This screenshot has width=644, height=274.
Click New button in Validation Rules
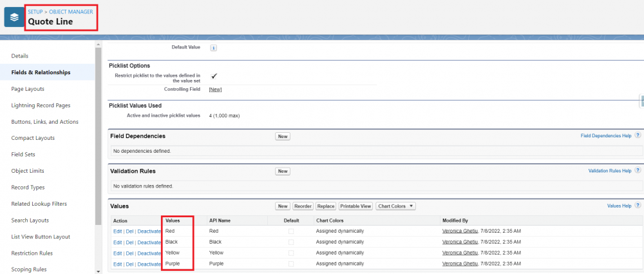[283, 171]
